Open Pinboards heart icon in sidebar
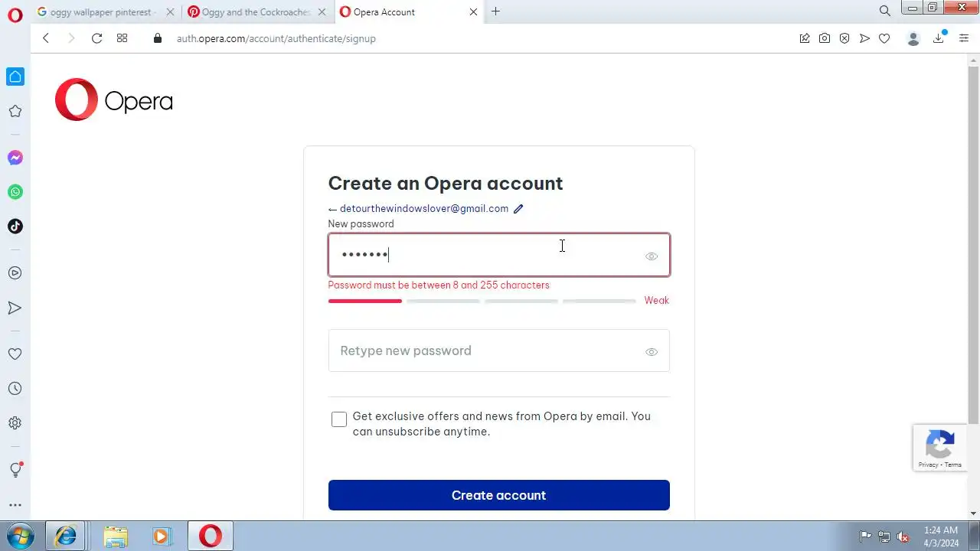This screenshot has height=551, width=980. 15,354
